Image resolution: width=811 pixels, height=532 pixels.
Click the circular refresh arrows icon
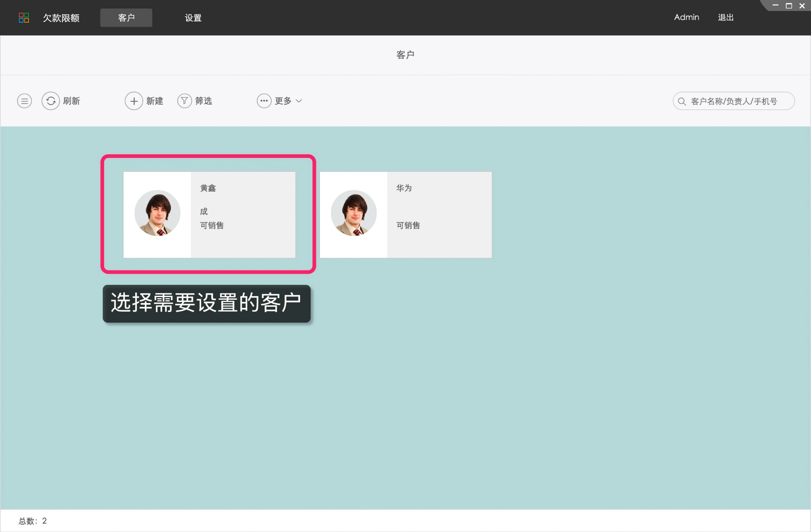pyautogui.click(x=51, y=101)
